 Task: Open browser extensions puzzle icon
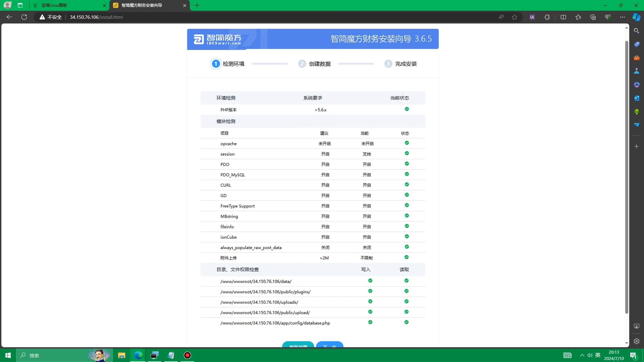click(x=547, y=17)
